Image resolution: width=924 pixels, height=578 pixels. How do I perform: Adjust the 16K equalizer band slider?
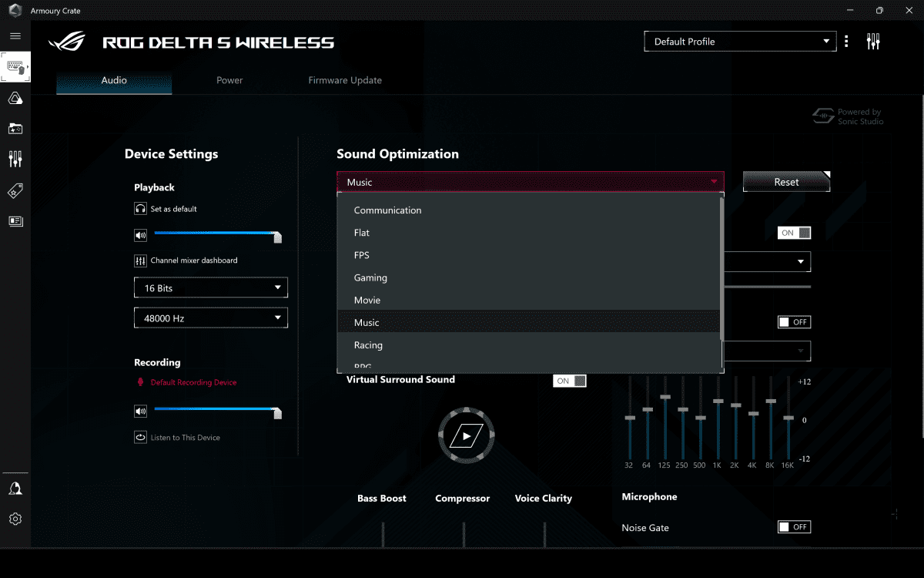788,418
